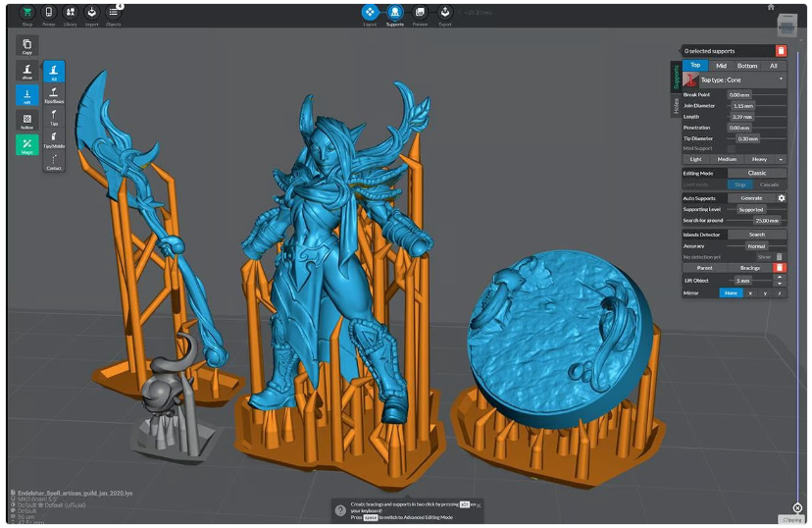This screenshot has width=812, height=528.
Task: Select the Bottom support tab
Action: [x=747, y=66]
